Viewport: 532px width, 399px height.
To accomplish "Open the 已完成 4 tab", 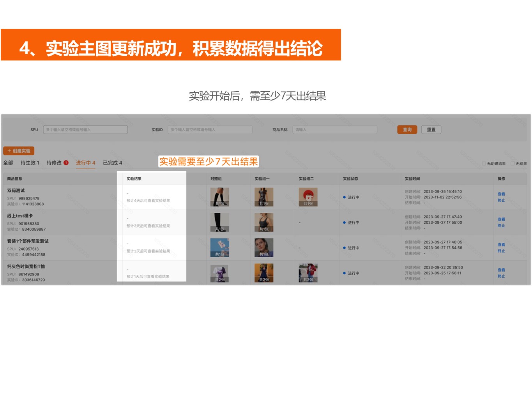I will pyautogui.click(x=112, y=163).
